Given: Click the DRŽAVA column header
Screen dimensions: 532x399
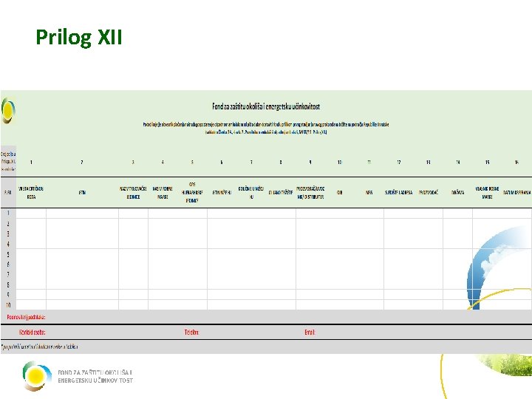Looking at the screenshot, I should (457, 192).
